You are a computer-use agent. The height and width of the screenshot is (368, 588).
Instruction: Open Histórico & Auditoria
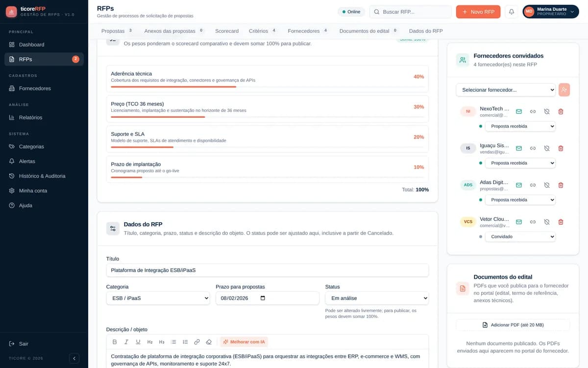(44, 176)
